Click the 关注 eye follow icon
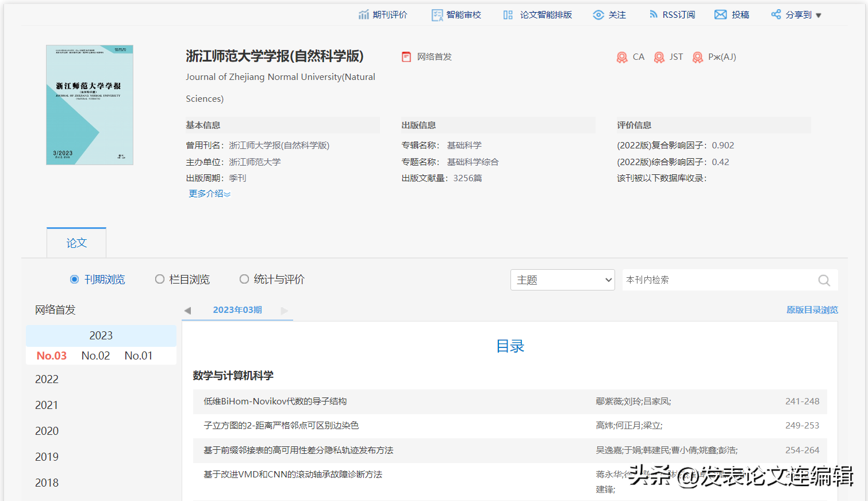The height and width of the screenshot is (501, 868). coord(598,15)
